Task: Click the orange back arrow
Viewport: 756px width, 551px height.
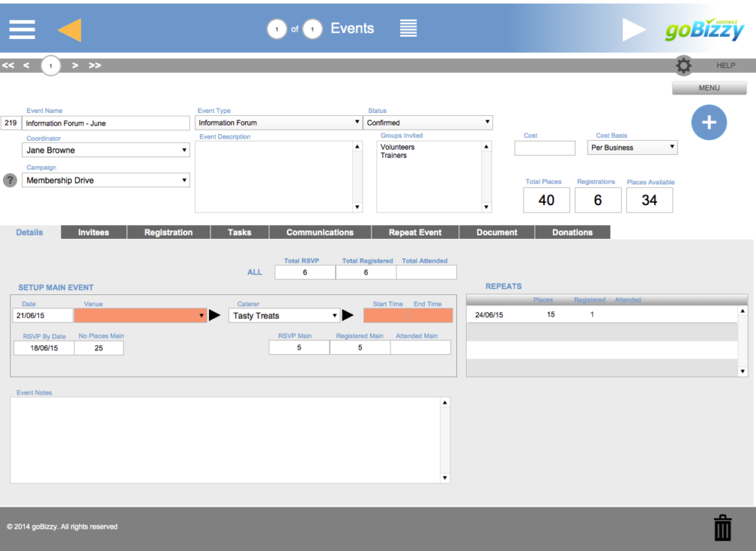Action: pyautogui.click(x=69, y=30)
